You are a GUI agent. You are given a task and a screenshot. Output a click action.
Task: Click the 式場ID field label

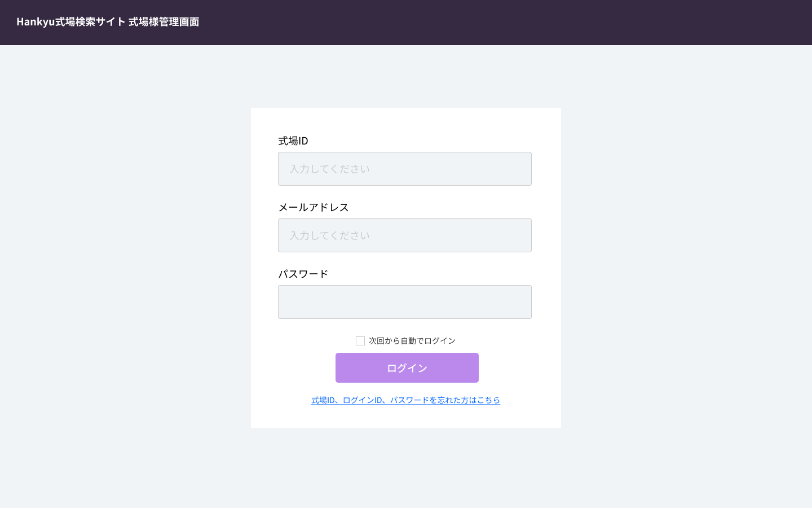coord(293,141)
